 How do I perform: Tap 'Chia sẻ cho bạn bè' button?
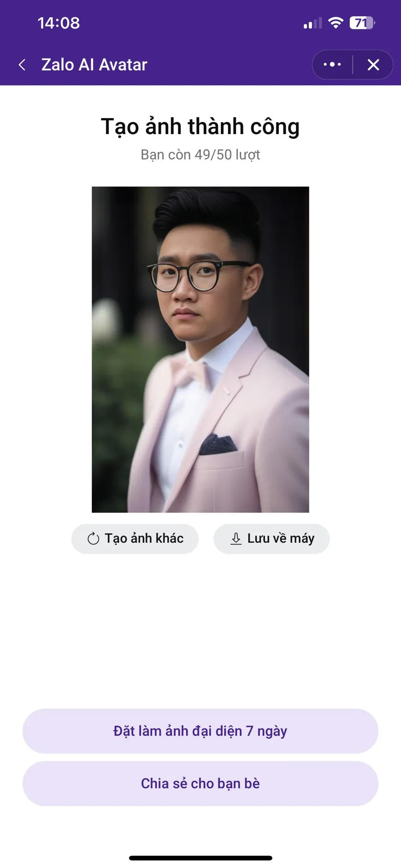[x=200, y=784]
